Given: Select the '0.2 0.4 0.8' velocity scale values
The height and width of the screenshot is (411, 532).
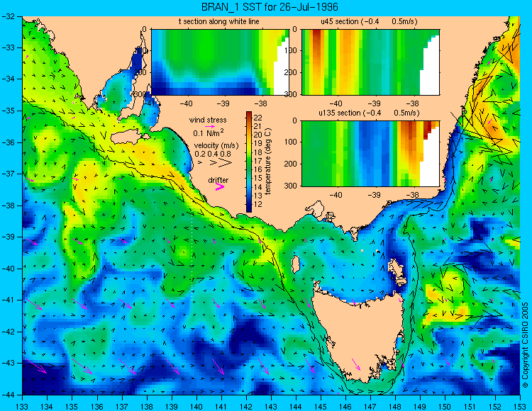Looking at the screenshot, I should [213, 154].
